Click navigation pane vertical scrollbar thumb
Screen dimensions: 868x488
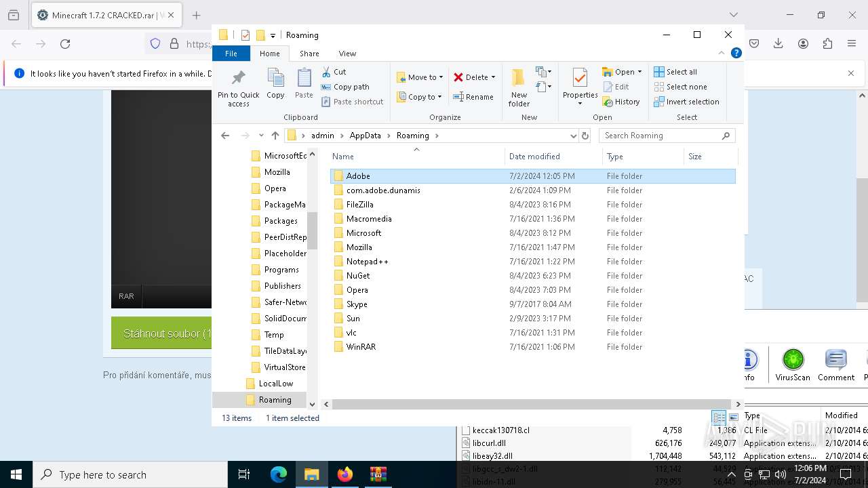pos(312,230)
